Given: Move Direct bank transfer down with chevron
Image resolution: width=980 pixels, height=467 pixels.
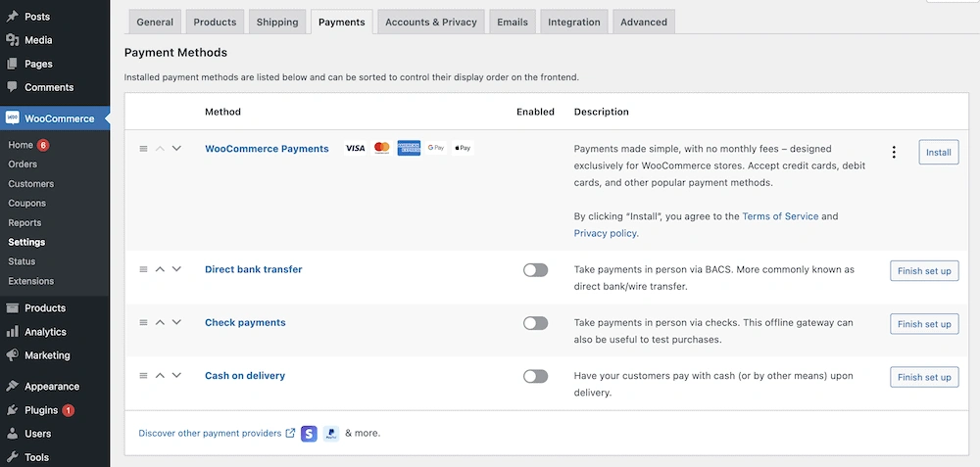Looking at the screenshot, I should tap(176, 269).
